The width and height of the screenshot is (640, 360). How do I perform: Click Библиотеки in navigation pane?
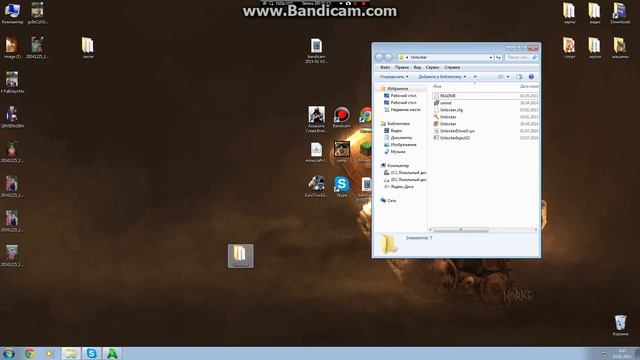pos(398,124)
